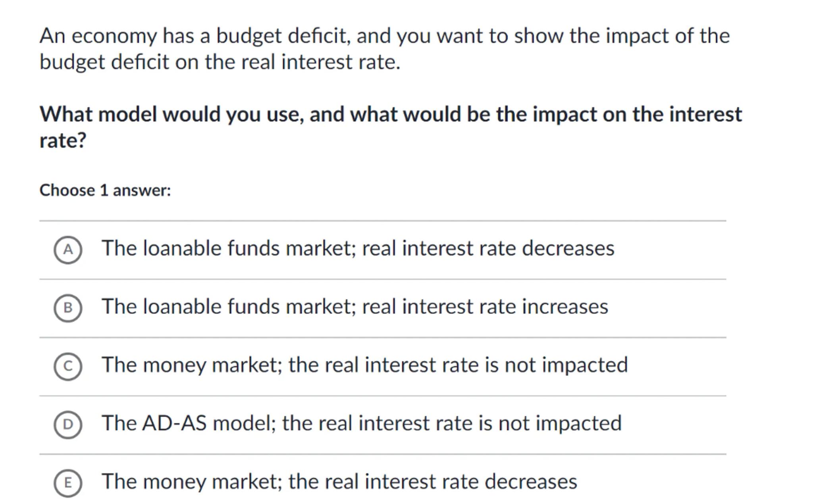Viewport: 813px width, 504px height.
Task: Click answer text 'loanable funds market; real interest rate increases'
Action: (354, 307)
